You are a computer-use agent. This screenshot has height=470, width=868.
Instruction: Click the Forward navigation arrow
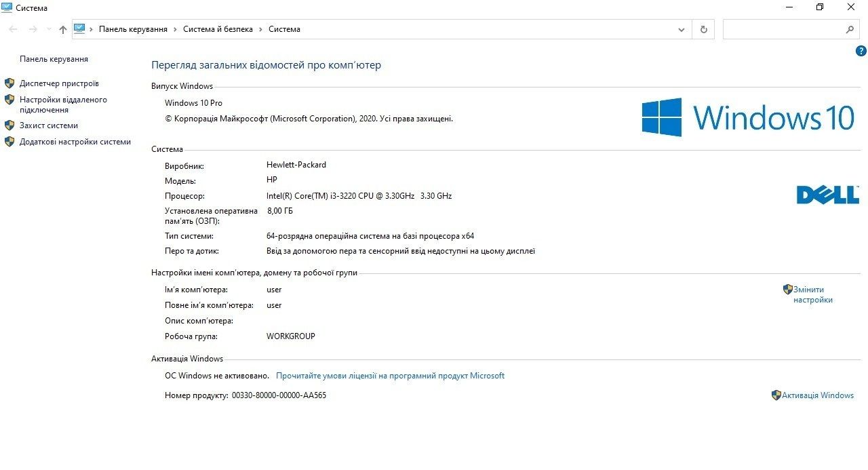(x=33, y=29)
